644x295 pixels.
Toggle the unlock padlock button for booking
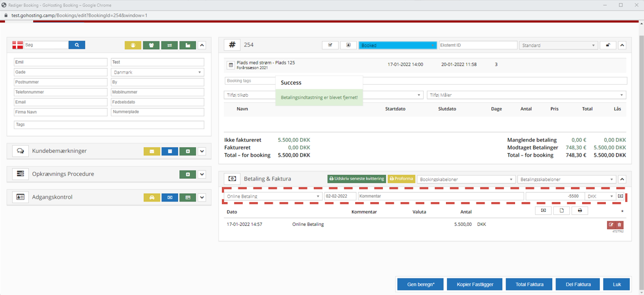(607, 45)
